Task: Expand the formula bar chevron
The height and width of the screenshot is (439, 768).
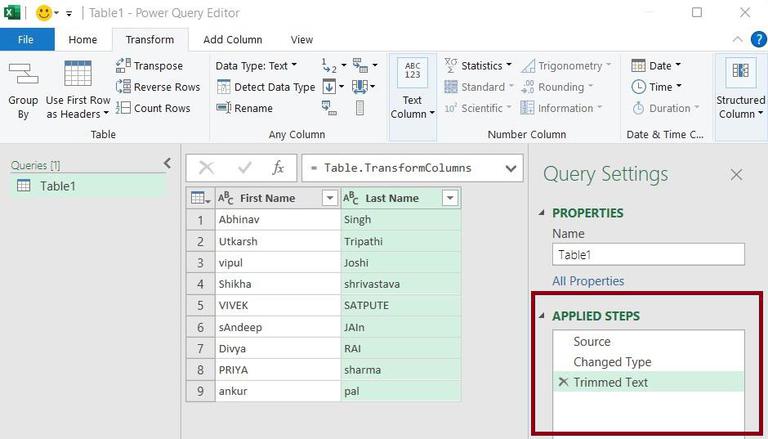Action: (x=511, y=169)
